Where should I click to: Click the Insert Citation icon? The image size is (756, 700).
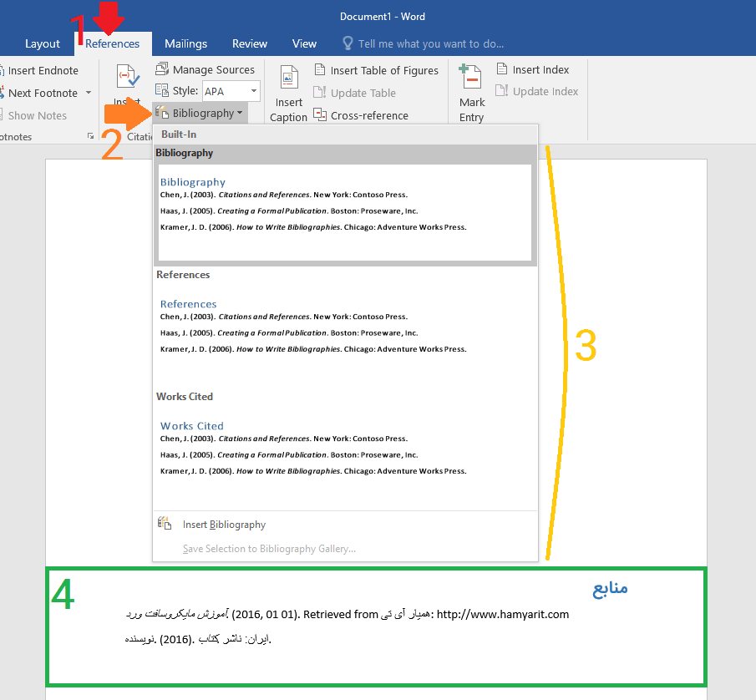128,77
